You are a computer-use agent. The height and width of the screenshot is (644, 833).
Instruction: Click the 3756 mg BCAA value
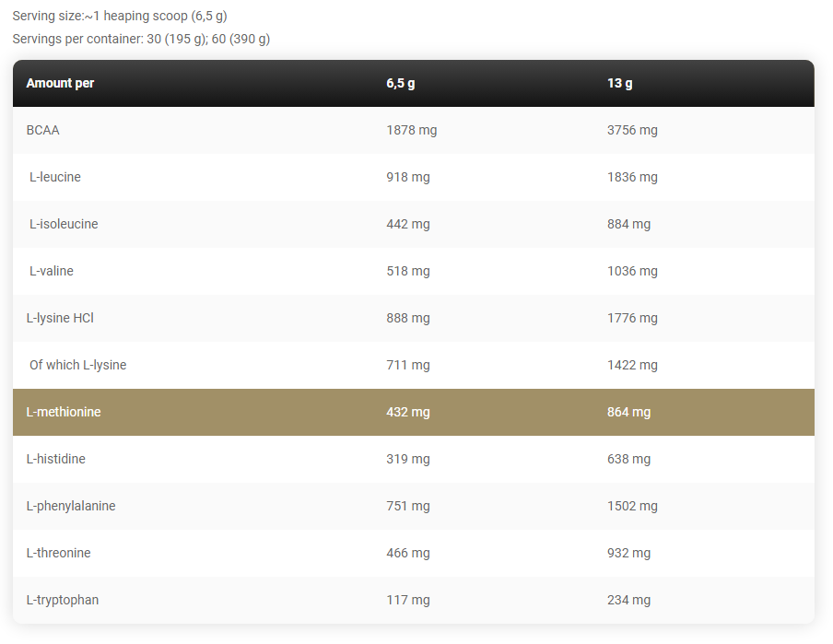pyautogui.click(x=632, y=130)
